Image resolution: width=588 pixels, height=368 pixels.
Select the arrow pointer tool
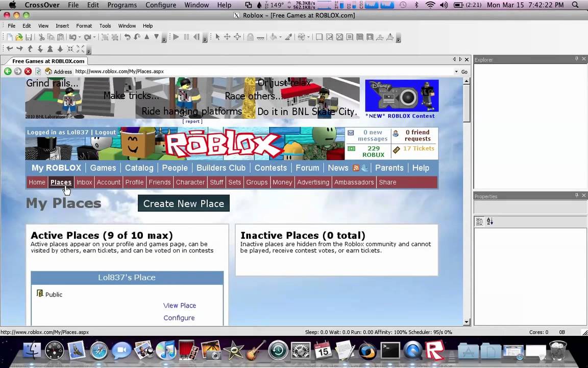pos(217,37)
